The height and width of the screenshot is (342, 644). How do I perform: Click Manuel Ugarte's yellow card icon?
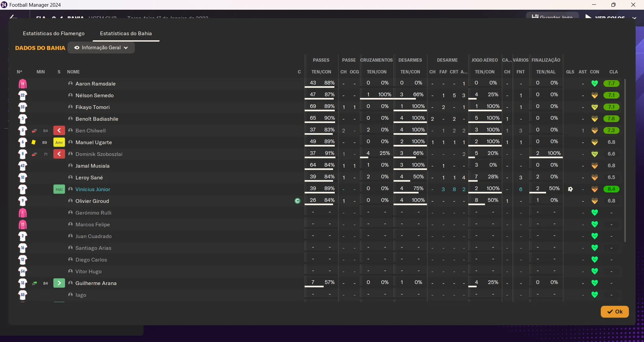pos(34,142)
